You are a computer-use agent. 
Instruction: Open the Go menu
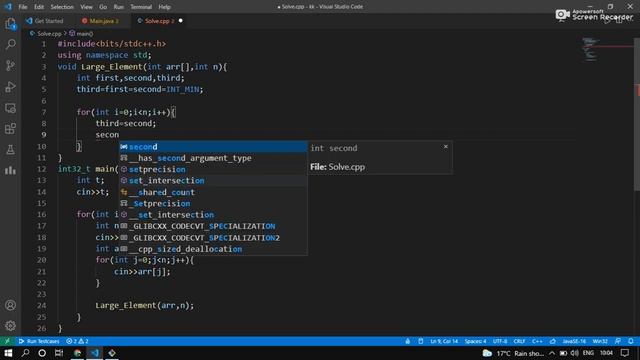tap(103, 7)
